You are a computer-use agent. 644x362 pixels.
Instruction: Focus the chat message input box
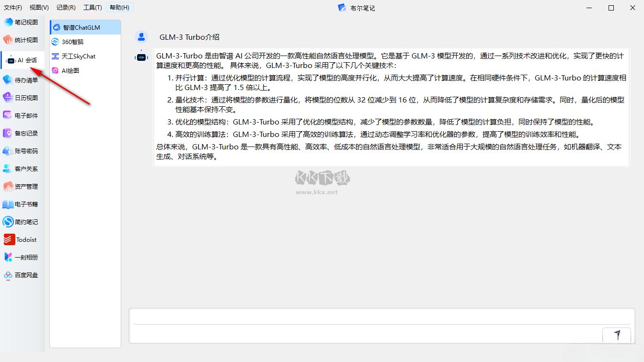(381, 317)
